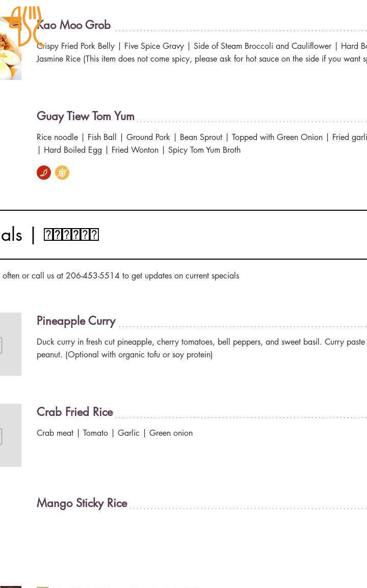Viewport: 367px width, 588px height.
Task: Click the Thai-script specials heading text
Action: tap(71, 235)
